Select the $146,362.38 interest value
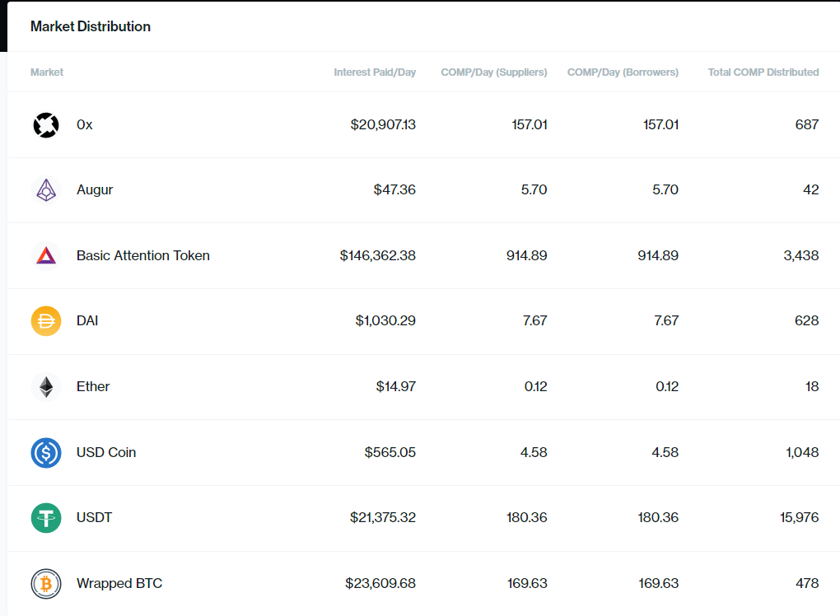840x616 pixels. (378, 255)
